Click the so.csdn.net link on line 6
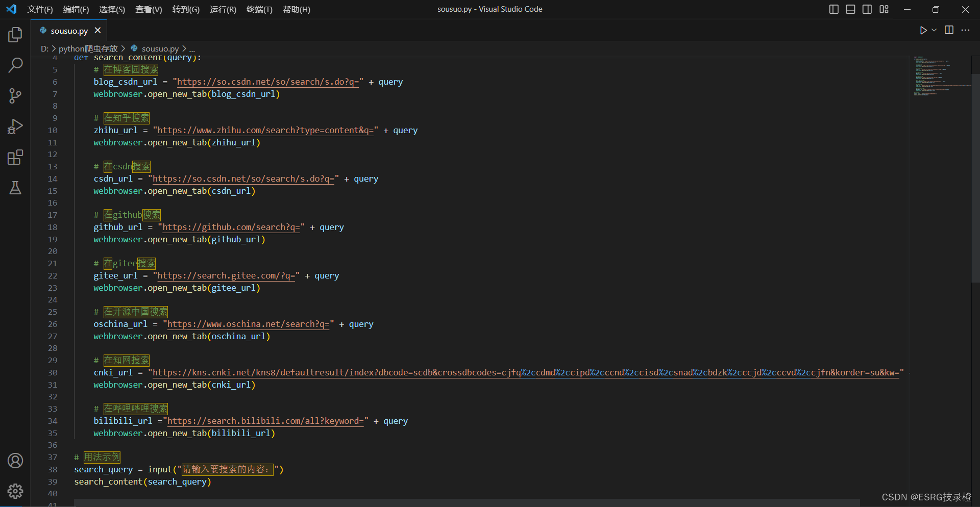 [268, 82]
